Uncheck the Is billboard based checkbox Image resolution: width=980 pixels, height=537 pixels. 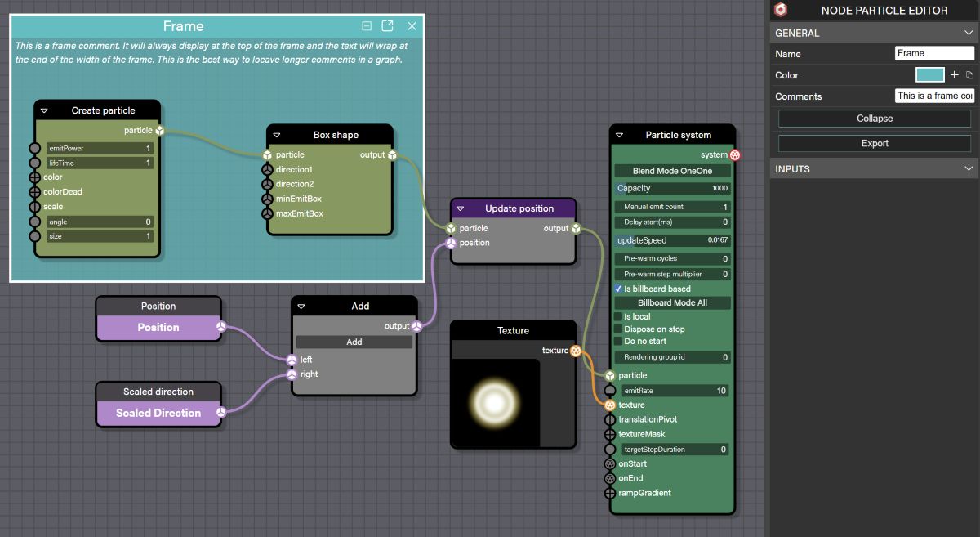point(618,289)
